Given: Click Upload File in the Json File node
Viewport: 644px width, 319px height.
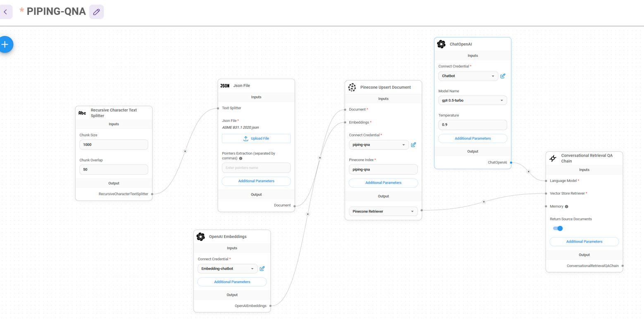Looking at the screenshot, I should [x=256, y=138].
